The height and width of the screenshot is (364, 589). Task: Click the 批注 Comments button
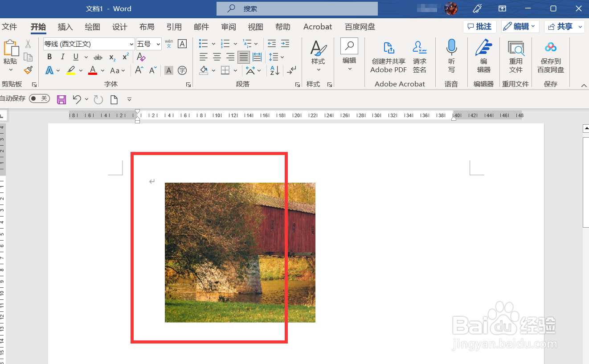pyautogui.click(x=480, y=27)
